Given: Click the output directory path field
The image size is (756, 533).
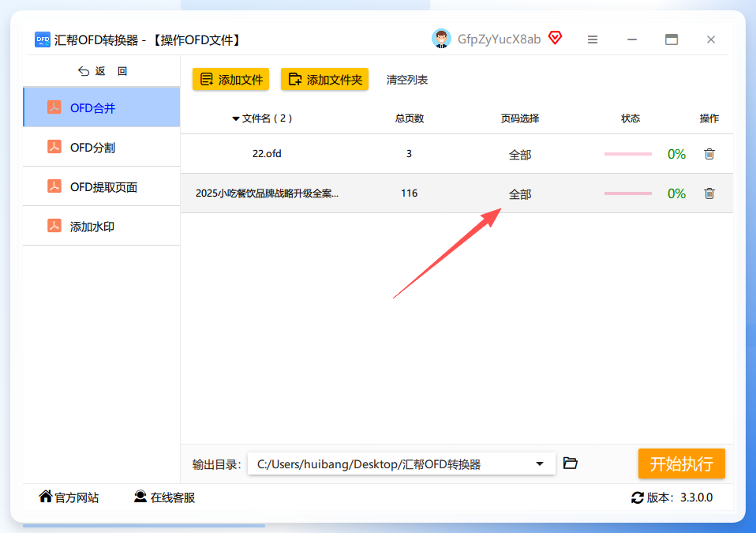Looking at the screenshot, I should pyautogui.click(x=402, y=464).
